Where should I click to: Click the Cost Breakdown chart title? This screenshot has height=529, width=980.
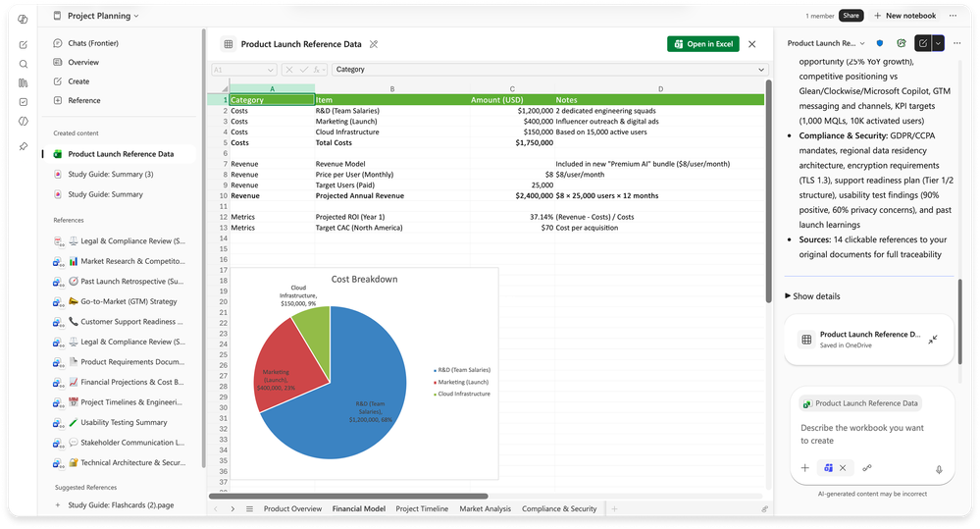pyautogui.click(x=364, y=279)
